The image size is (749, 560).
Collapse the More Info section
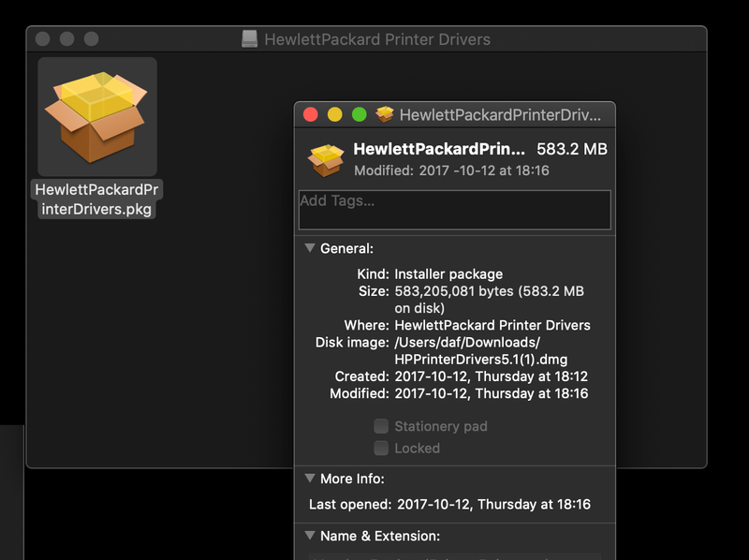(x=310, y=479)
